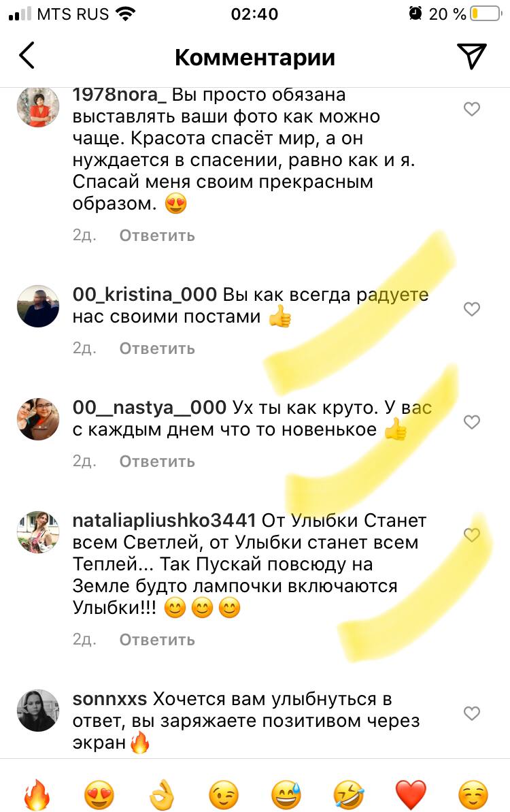Open the sonnxxs username profile link

(109, 699)
